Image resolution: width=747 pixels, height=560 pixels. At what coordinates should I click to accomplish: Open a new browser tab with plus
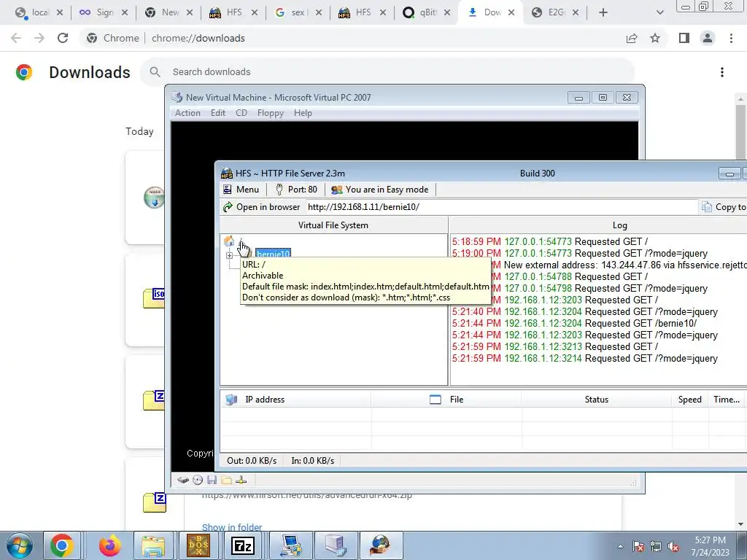point(603,13)
